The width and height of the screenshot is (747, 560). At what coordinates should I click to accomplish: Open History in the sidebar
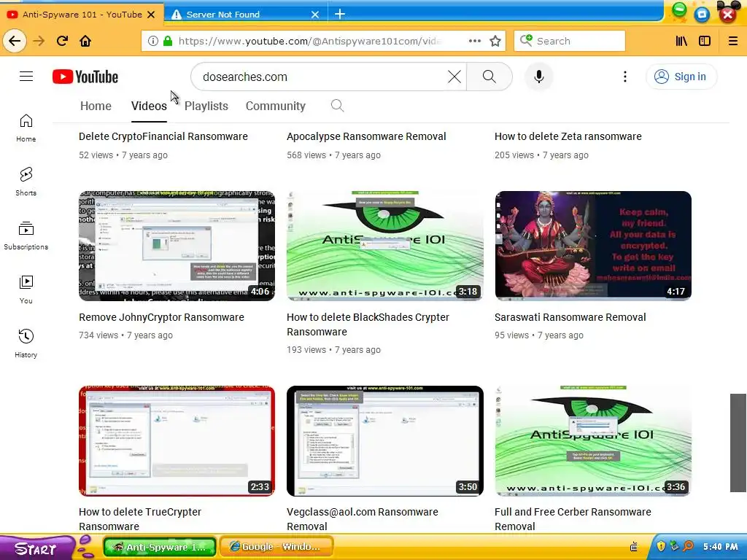(x=26, y=343)
